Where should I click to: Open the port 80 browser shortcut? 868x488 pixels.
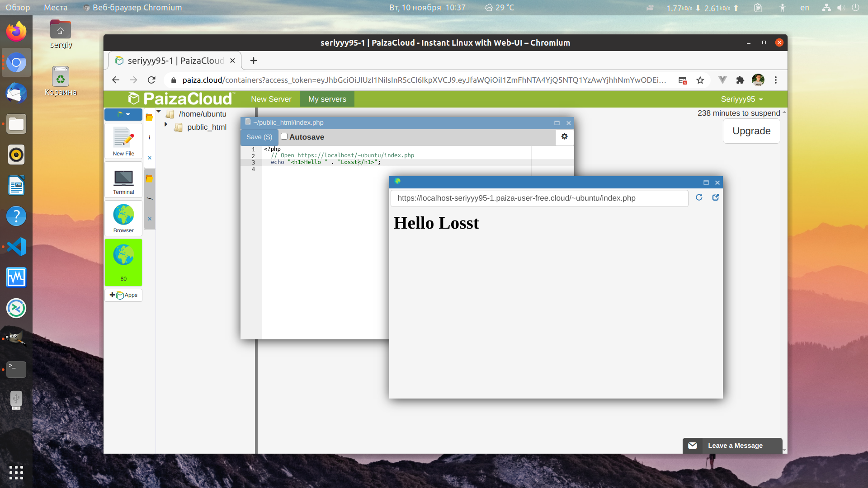[x=123, y=263]
